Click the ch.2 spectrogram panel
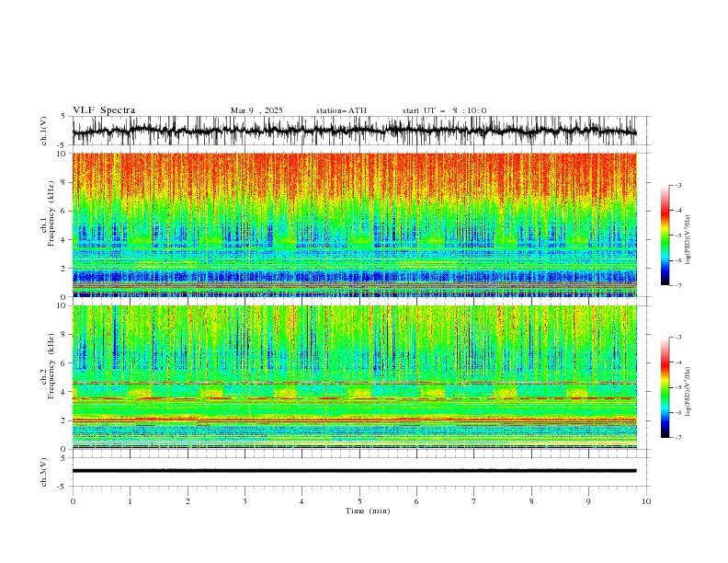Viewport: 728px width, 563px height. coord(354,377)
